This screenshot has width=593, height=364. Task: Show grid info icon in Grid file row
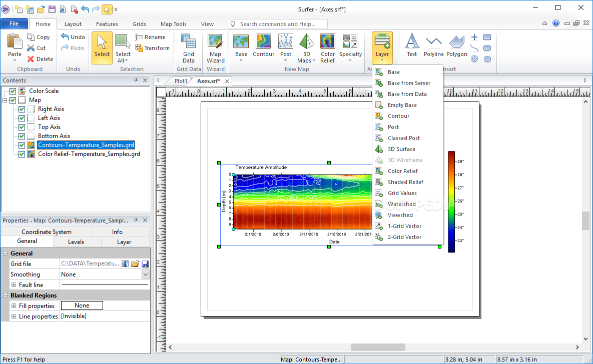tap(125, 264)
